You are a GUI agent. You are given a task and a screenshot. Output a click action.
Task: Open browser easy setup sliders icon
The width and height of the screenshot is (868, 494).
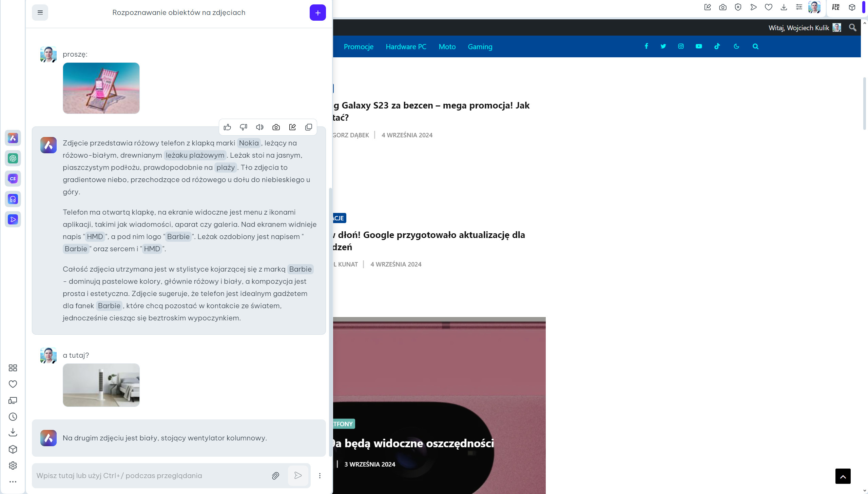[799, 7]
